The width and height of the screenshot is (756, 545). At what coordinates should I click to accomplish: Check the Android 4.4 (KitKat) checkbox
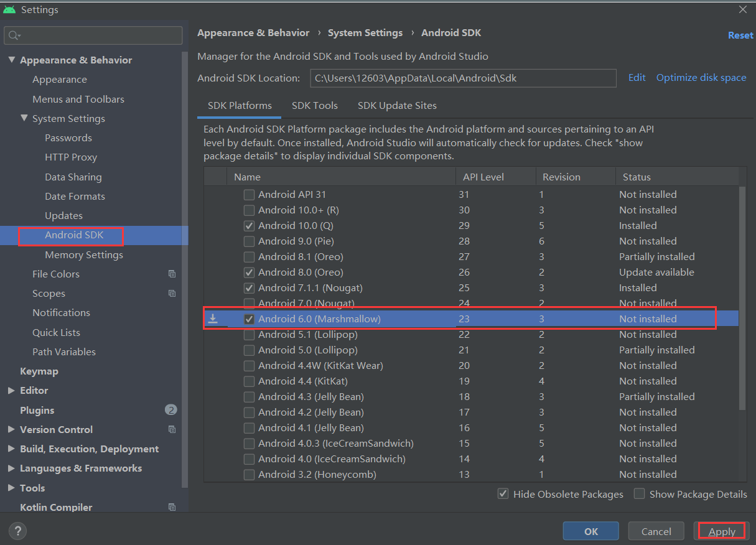[249, 381]
